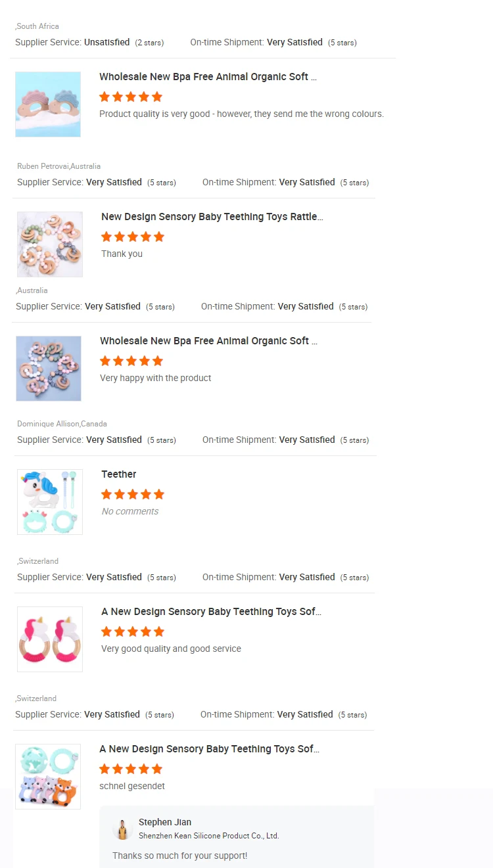Click the star rating above "No comments"
This screenshot has height=868, width=493.
[132, 495]
